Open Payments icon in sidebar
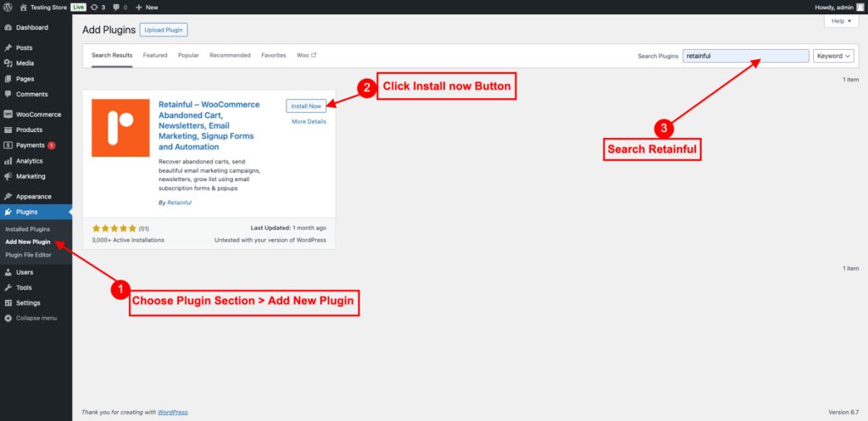This screenshot has height=421, width=868. pyautogui.click(x=8, y=146)
